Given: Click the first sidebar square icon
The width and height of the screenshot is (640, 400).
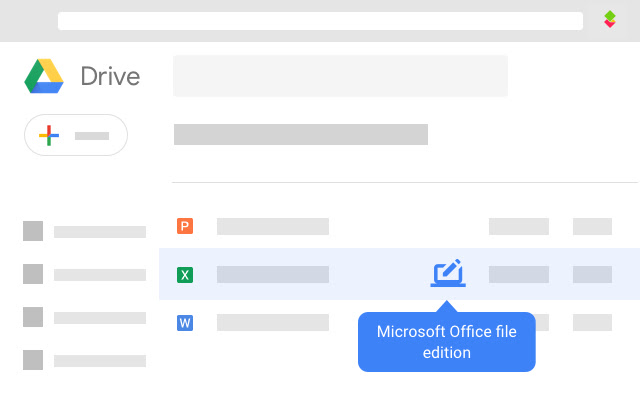Looking at the screenshot, I should pyautogui.click(x=33, y=231).
